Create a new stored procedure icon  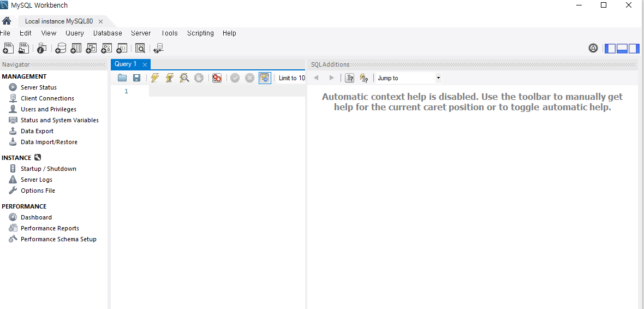[106, 48]
